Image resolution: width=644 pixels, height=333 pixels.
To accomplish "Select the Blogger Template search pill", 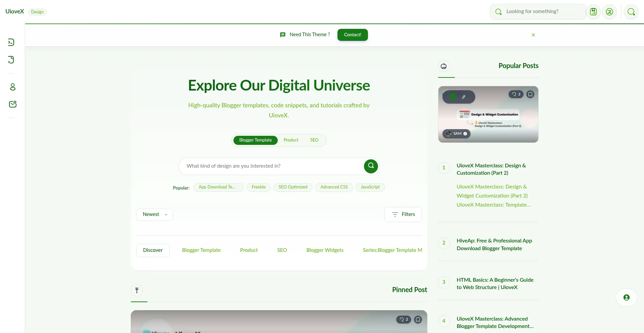I will (255, 140).
